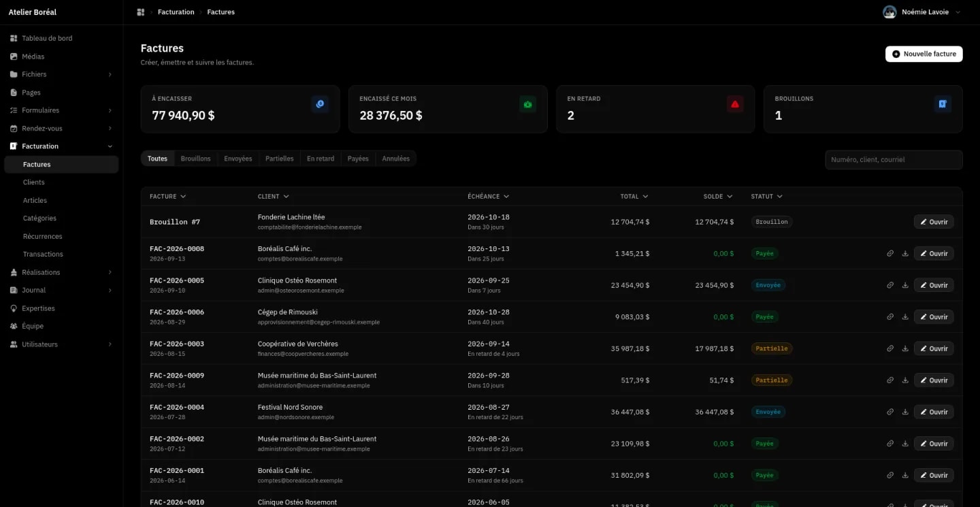Screen dimensions: 980x507
Task: Click Noémie Lavoie's avatar
Action: (x=889, y=12)
